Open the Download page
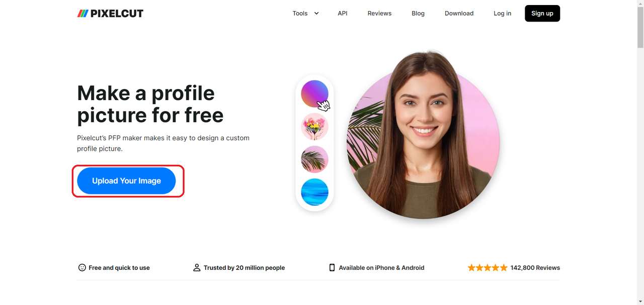Viewport: 644px width, 305px height. (x=459, y=14)
